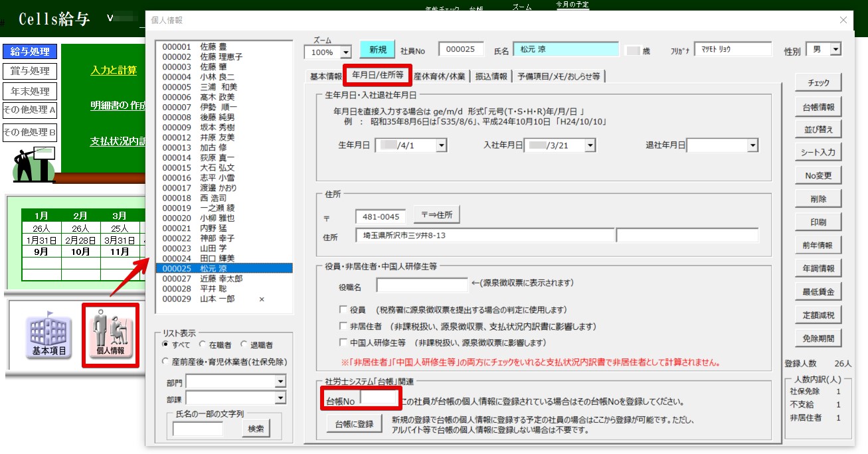Expand the ズーム percentage dropdown
The width and height of the screenshot is (868, 454).
345,52
